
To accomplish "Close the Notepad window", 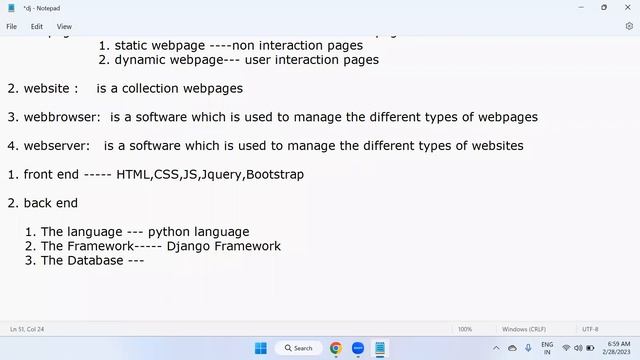I will click(628, 8).
